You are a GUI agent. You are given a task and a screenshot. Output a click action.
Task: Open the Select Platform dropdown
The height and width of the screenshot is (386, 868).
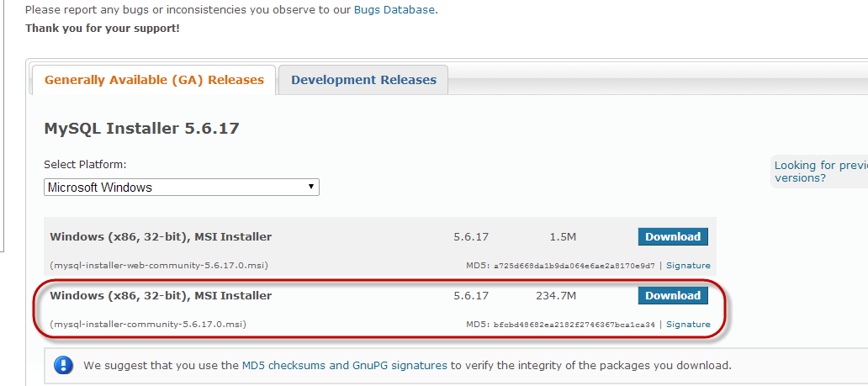click(181, 188)
